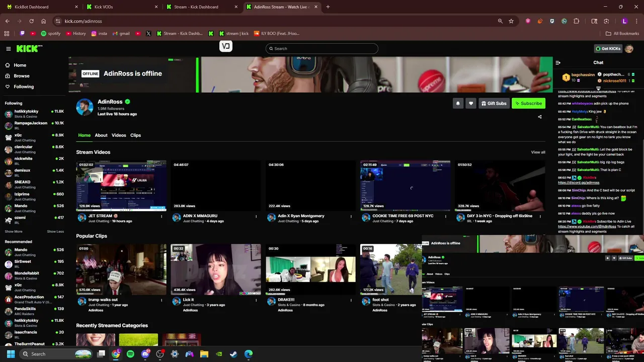This screenshot has height=362, width=644.
Task: Go to Home in the sidebar
Action: (20, 65)
